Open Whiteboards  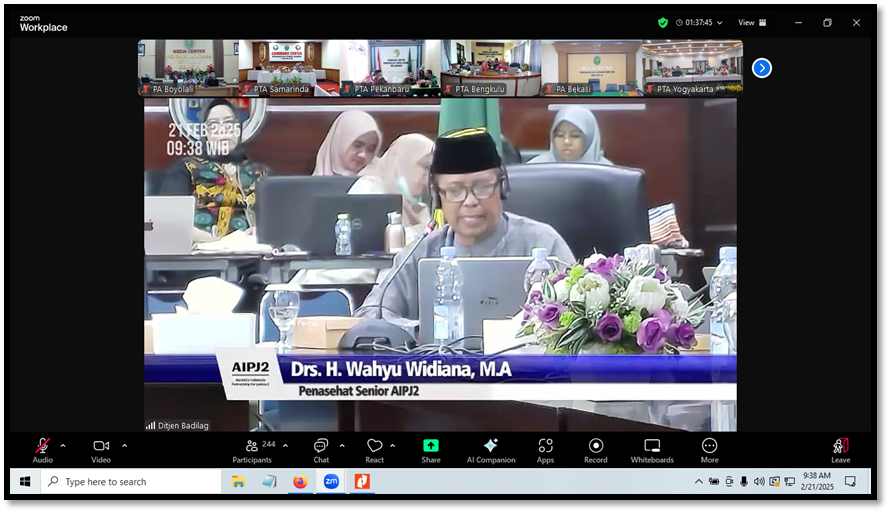tap(652, 449)
